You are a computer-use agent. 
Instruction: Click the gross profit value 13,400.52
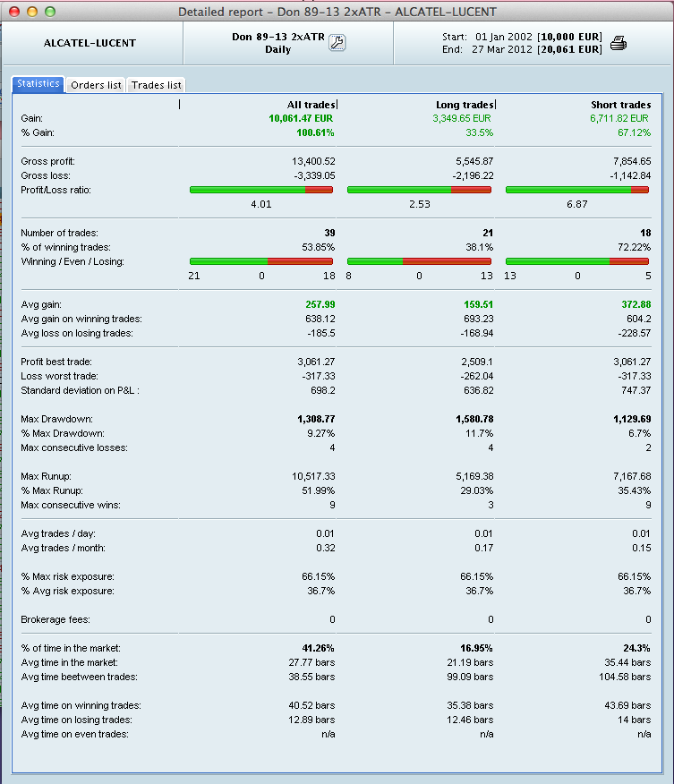point(313,161)
